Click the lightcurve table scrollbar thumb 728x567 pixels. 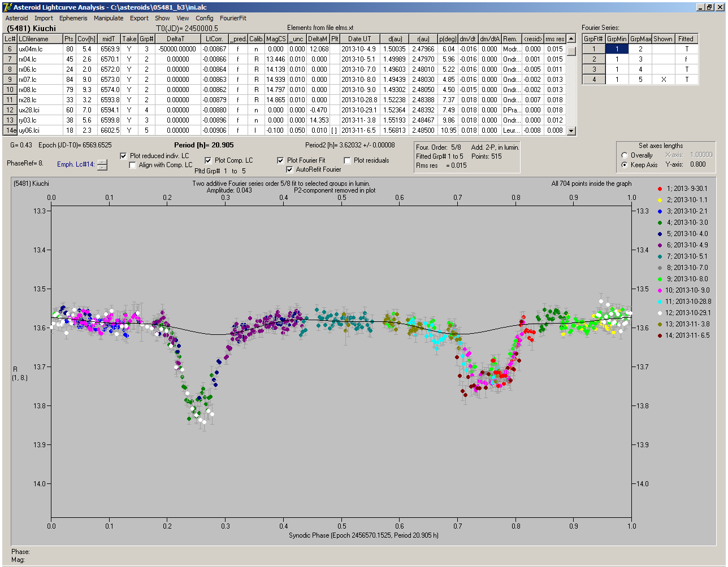(571, 50)
